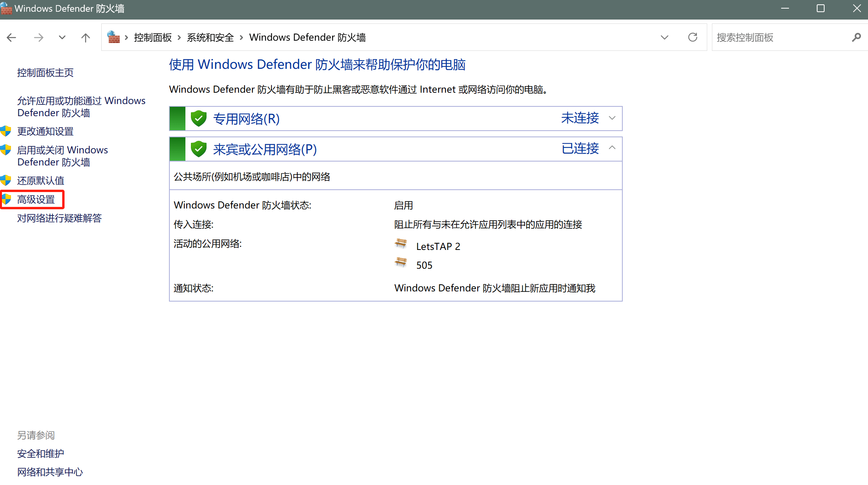Expand the address bar history dropdown
The height and width of the screenshot is (485, 868).
point(664,38)
